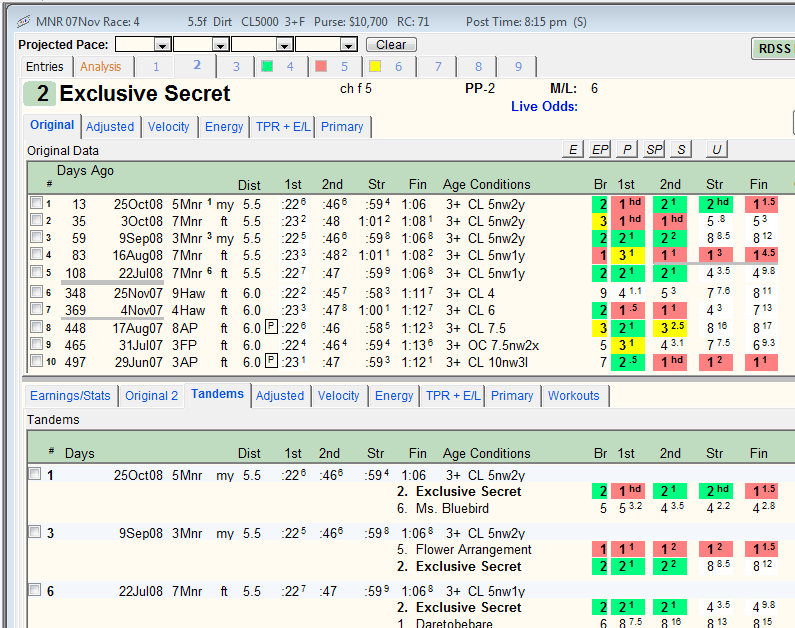Open horse tab 7
This screenshot has height=628, width=795.
coord(438,66)
